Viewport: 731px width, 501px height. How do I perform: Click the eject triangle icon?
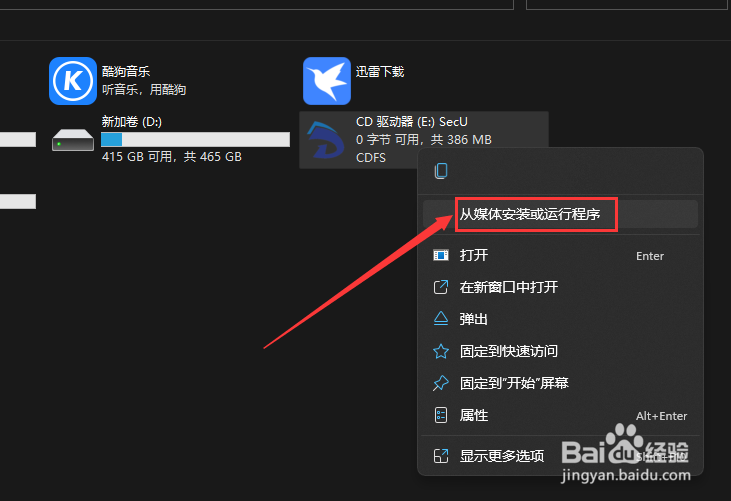coord(441,319)
